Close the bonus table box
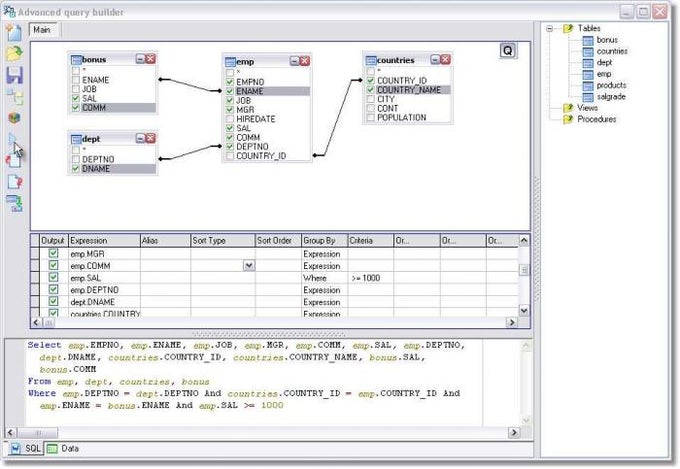This screenshot has height=469, width=680. coord(150,59)
